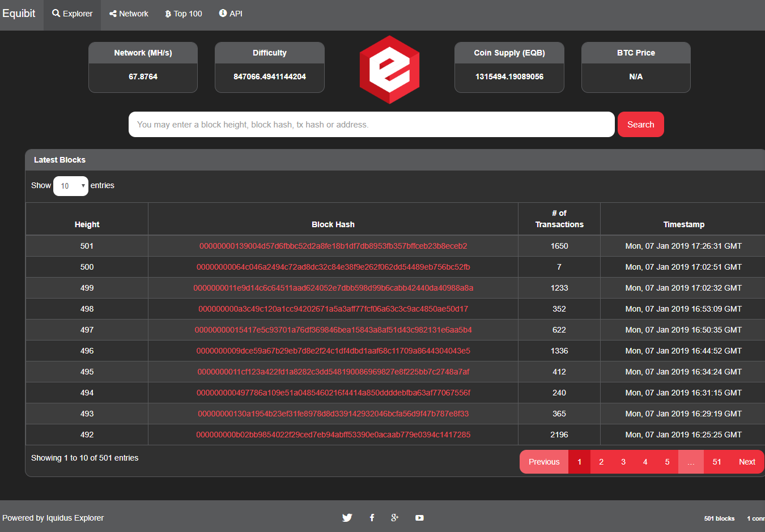Open Facebook link in footer
This screenshot has width=765, height=532.
click(372, 518)
